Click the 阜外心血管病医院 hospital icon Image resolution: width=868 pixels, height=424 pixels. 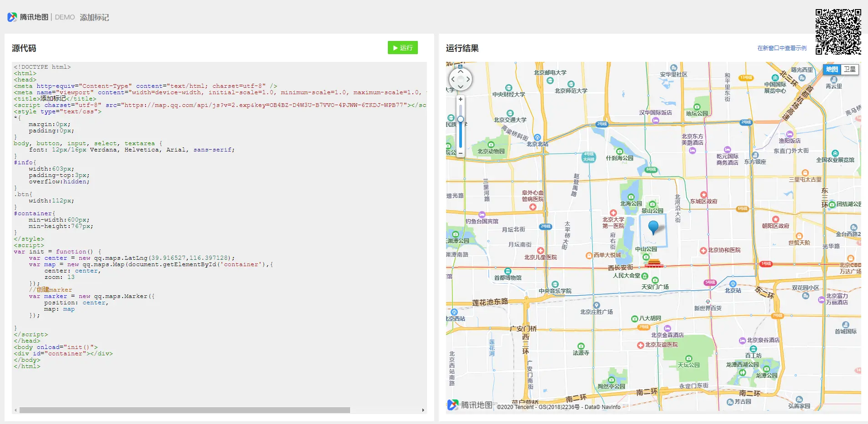[533, 207]
